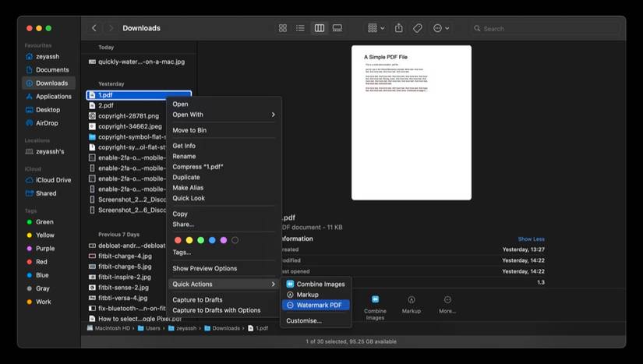This screenshot has width=643, height=364.
Task: Click Show Less link in preview
Action: (531, 239)
